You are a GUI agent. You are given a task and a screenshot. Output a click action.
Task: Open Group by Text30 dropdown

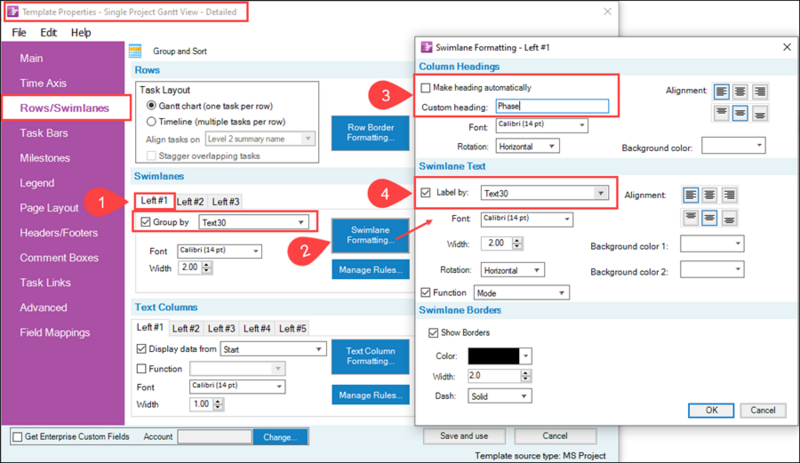tap(253, 222)
